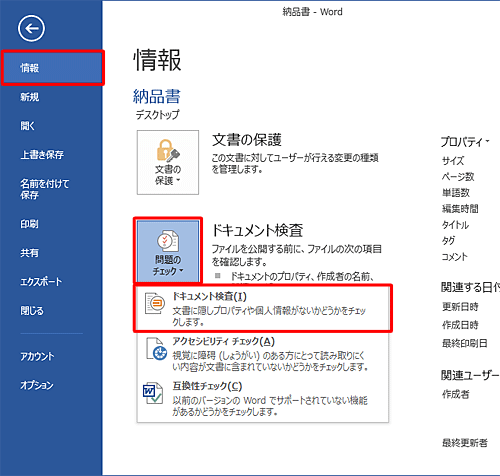Click the ドキュメント検査 section heading
The height and width of the screenshot is (476, 500).
pos(257,230)
